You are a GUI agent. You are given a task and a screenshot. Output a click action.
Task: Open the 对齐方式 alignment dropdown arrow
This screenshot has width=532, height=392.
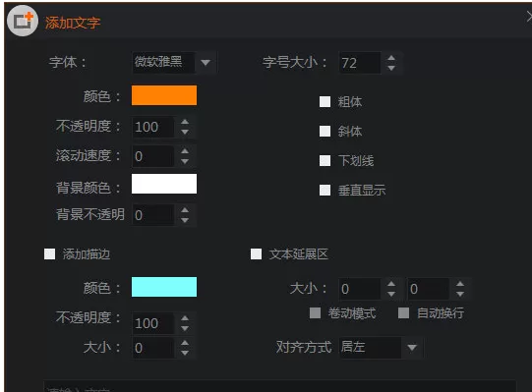(412, 347)
